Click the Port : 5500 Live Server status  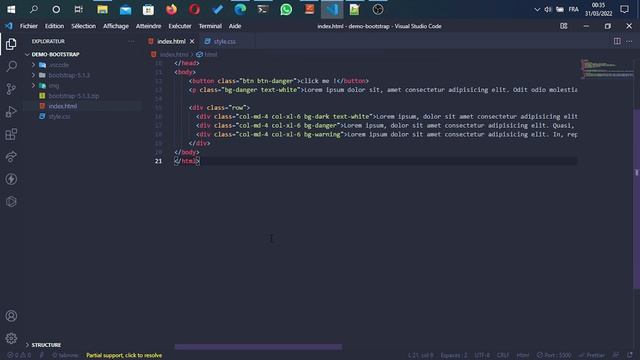tap(554, 356)
